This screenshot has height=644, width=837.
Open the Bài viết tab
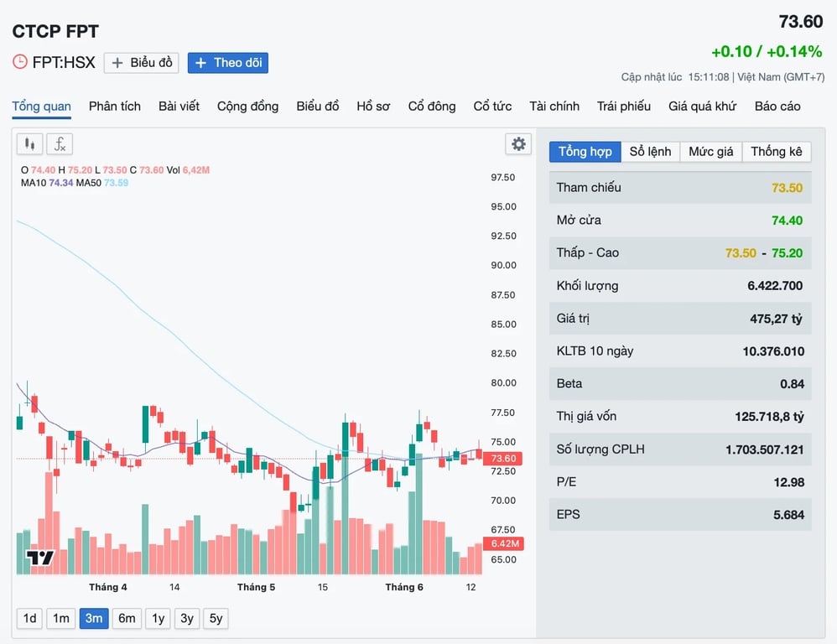click(x=179, y=106)
